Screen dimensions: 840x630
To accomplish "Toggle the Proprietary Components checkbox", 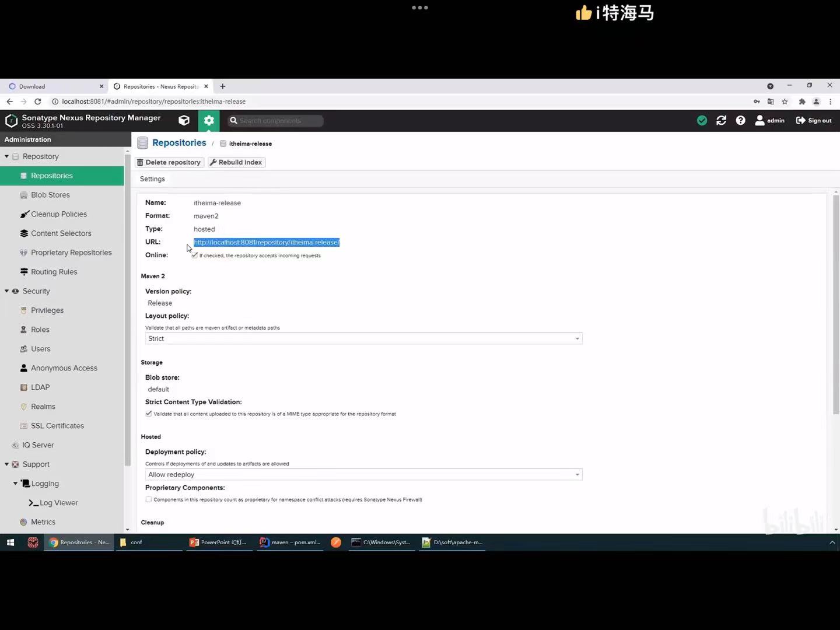I will [x=149, y=499].
